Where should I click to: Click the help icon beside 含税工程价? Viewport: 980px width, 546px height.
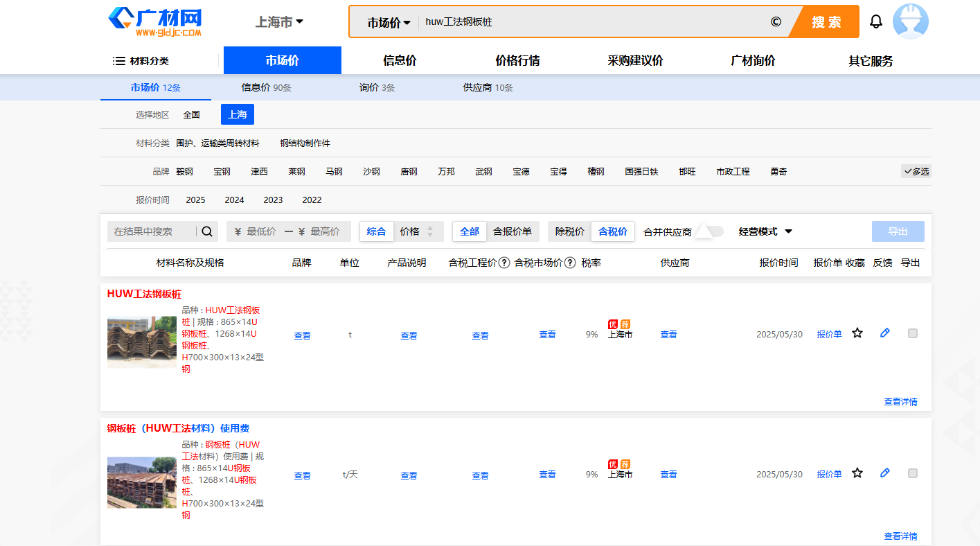pyautogui.click(x=504, y=263)
